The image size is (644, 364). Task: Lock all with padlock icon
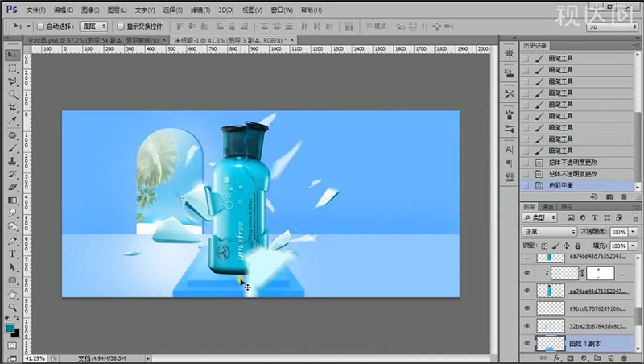[x=578, y=246]
